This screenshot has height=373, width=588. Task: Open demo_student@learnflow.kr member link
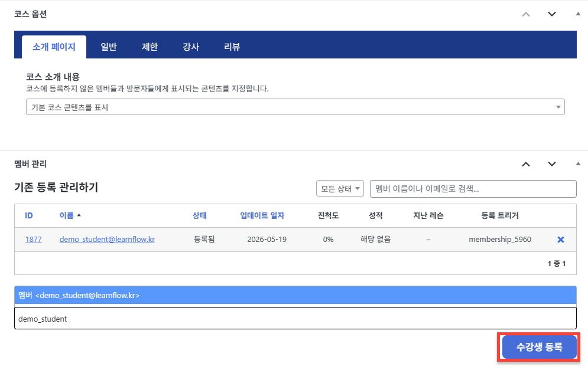[x=107, y=239]
